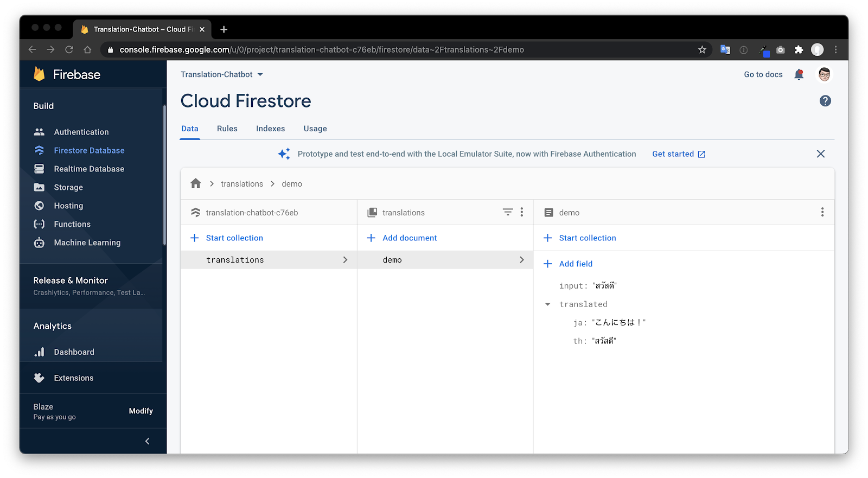Collapse the sidebar with chevron
This screenshot has width=868, height=478.
147,441
